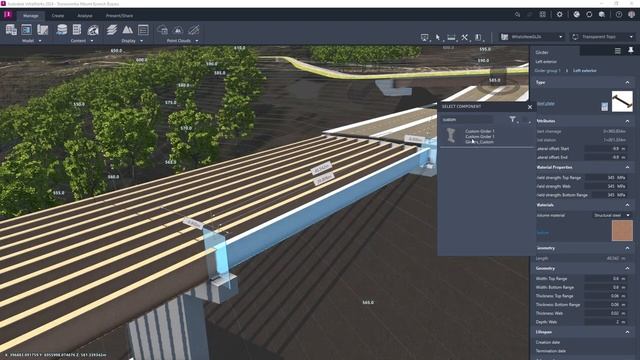The height and width of the screenshot is (360, 640).
Task: Click the first Point Clouds cloud icon
Action: pos(162,30)
